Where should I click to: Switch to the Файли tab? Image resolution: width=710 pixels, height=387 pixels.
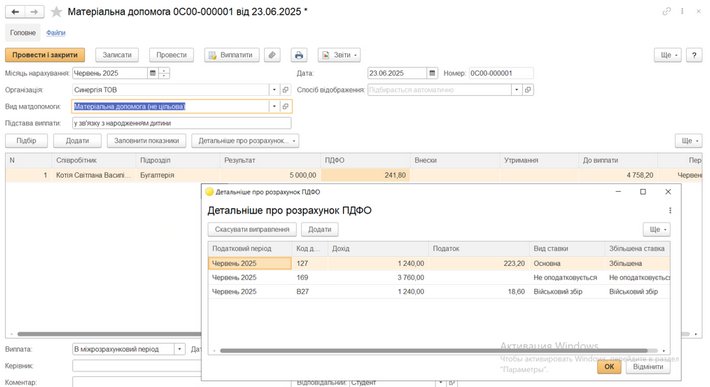pos(56,33)
